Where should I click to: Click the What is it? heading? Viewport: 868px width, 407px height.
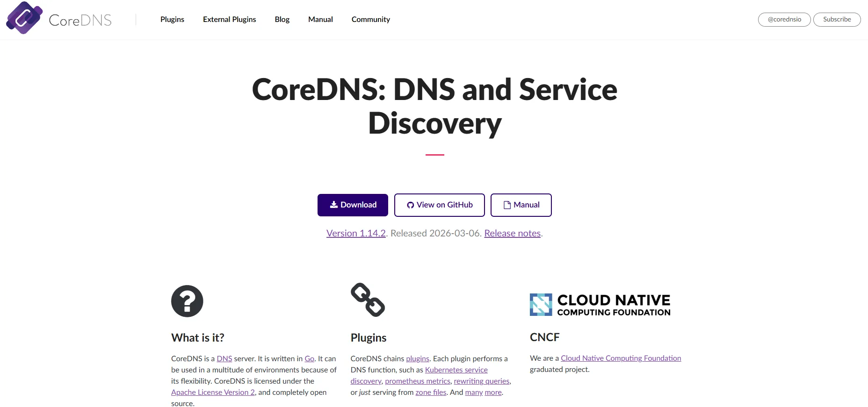click(x=198, y=337)
